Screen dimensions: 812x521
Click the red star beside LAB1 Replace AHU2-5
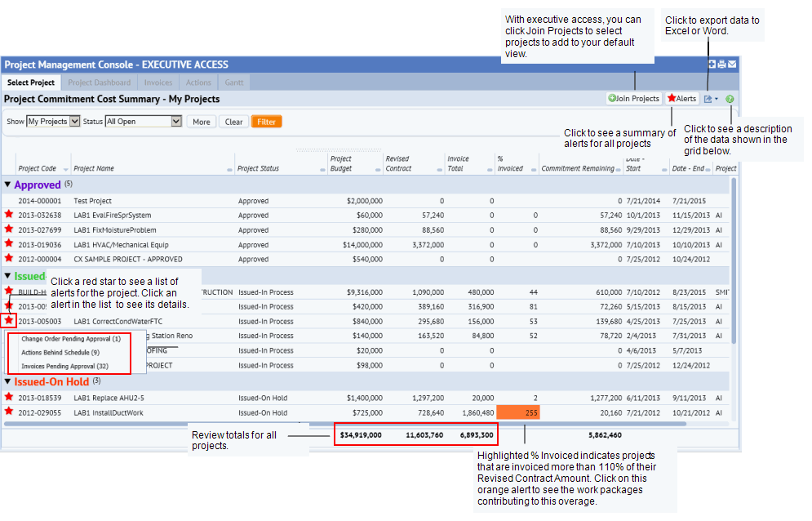[x=8, y=397]
